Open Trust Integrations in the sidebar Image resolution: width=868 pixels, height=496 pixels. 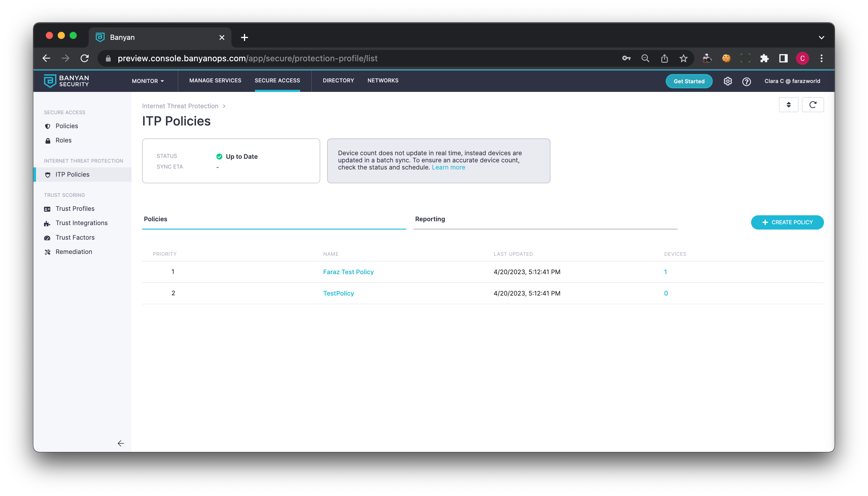(82, 223)
